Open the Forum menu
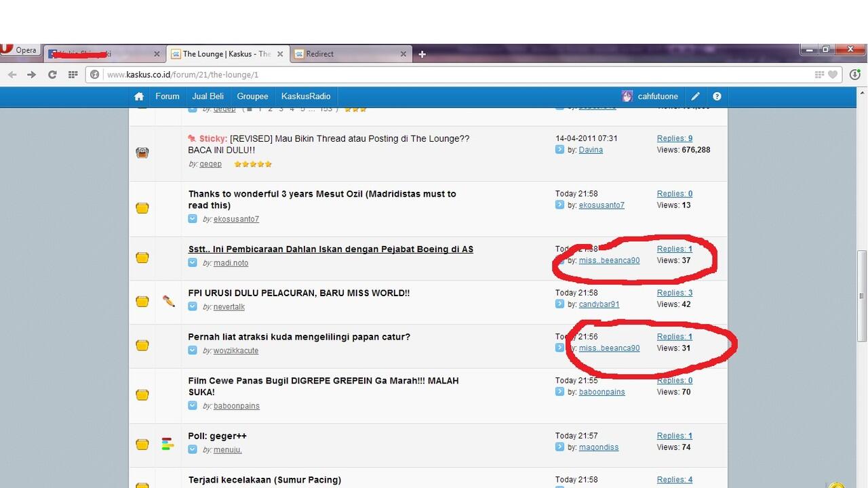Screen dimensions: 868x488 click(167, 96)
